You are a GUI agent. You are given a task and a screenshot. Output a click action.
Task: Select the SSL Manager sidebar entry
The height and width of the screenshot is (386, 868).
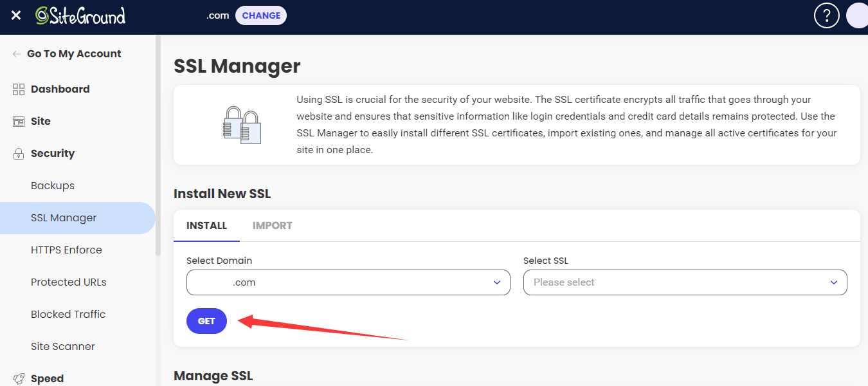tap(62, 217)
